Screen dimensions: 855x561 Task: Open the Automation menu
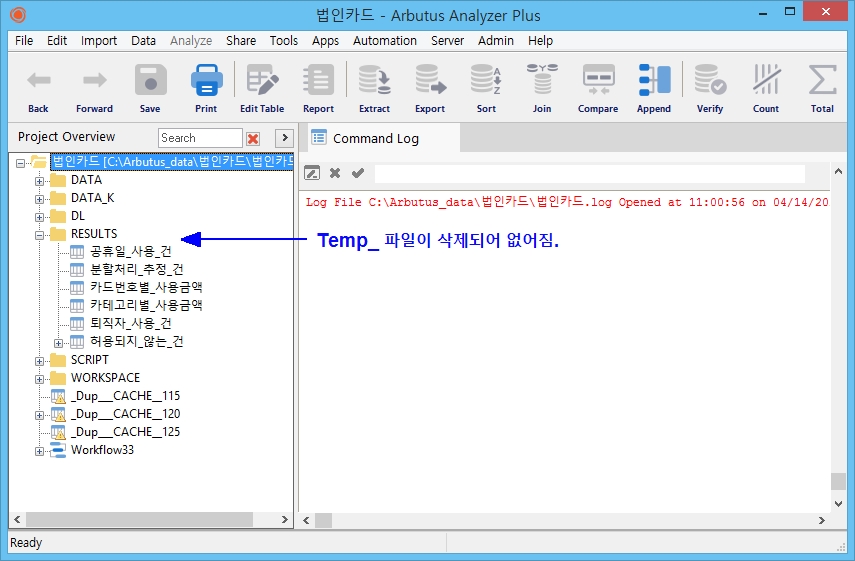tap(384, 41)
